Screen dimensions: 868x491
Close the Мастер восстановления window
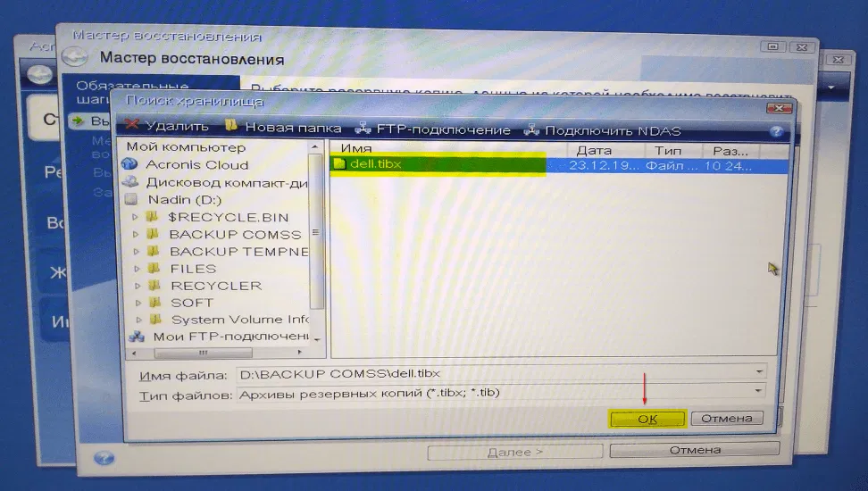[802, 47]
